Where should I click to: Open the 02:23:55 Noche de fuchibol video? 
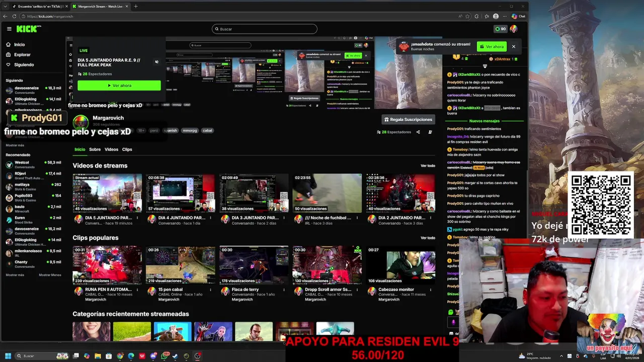coord(327,193)
